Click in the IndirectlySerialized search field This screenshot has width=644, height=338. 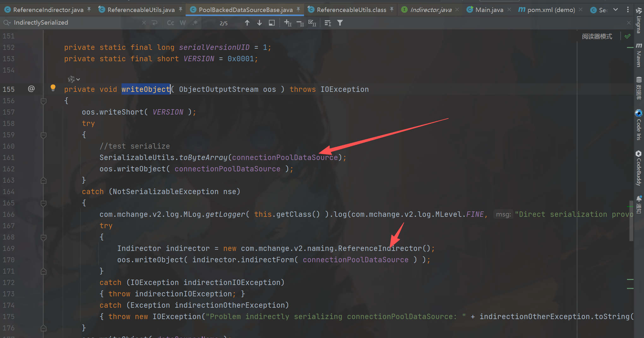click(x=76, y=23)
